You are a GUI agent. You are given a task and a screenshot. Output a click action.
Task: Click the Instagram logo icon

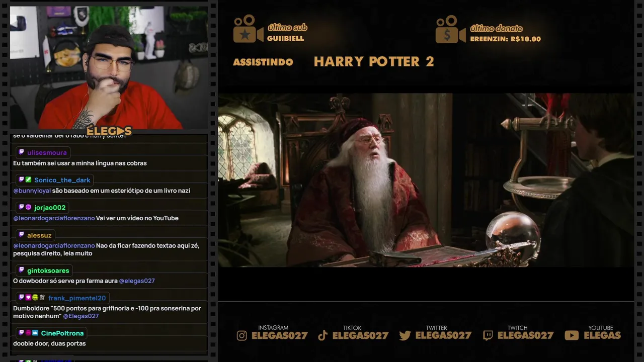coord(242,335)
